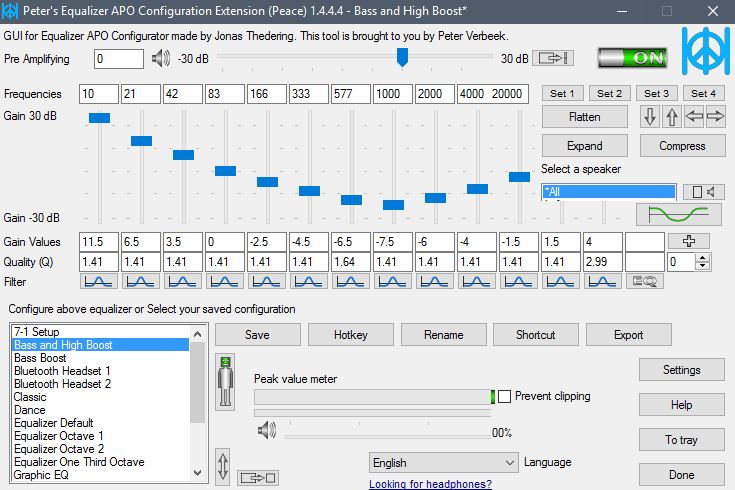
Task: Open the Looking for headphones? link
Action: point(430,484)
